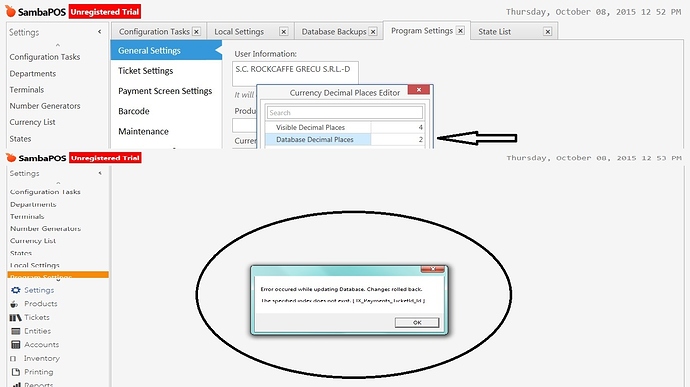Select Ticket Settings in the settings list

point(146,71)
